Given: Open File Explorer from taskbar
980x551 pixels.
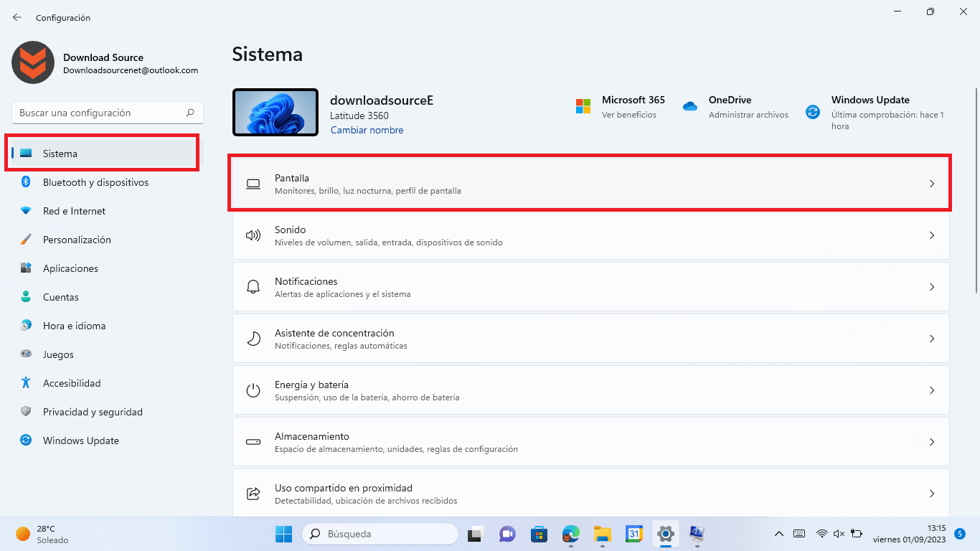Looking at the screenshot, I should [602, 534].
